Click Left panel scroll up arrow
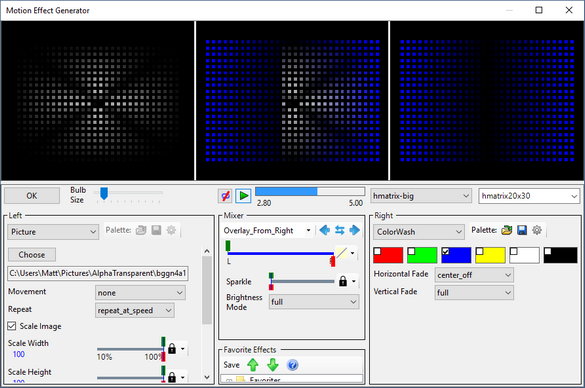 click(x=207, y=251)
